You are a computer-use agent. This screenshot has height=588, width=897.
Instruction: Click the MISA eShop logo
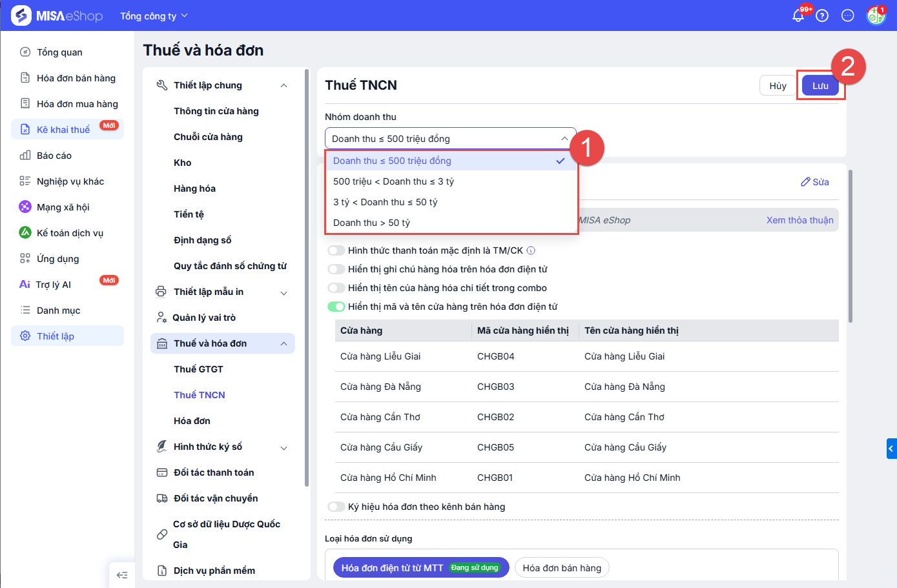click(x=57, y=15)
